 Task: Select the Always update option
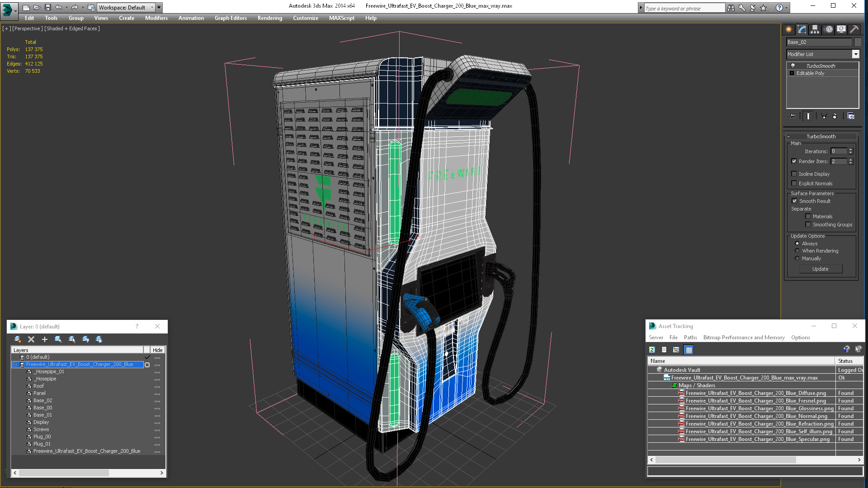coord(797,244)
